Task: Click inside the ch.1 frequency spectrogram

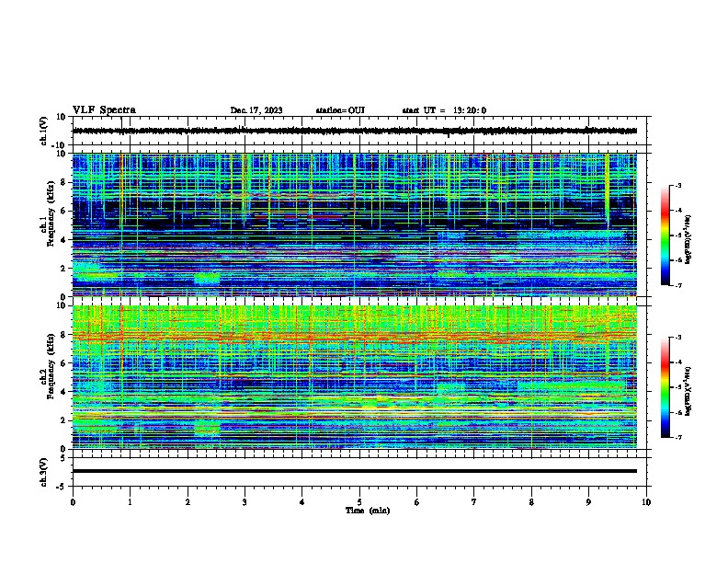Action: (355, 224)
